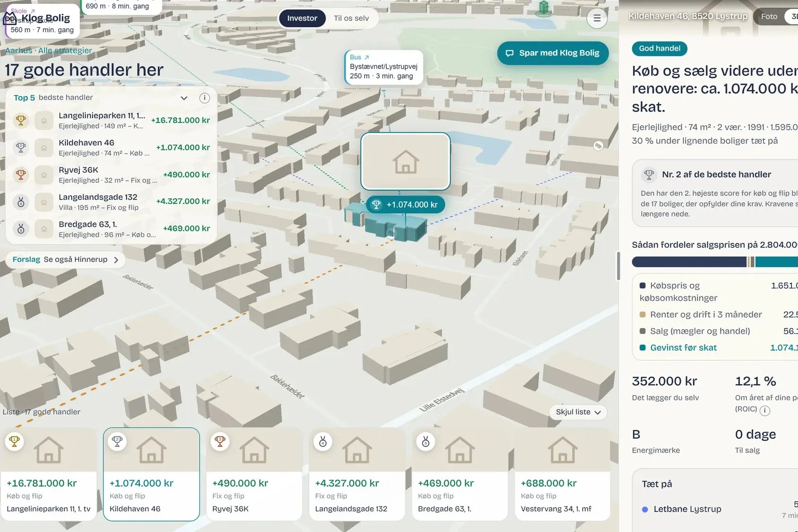Click the bronze trophy icon next to Ryvej 36K
798x532 pixels.
point(21,174)
